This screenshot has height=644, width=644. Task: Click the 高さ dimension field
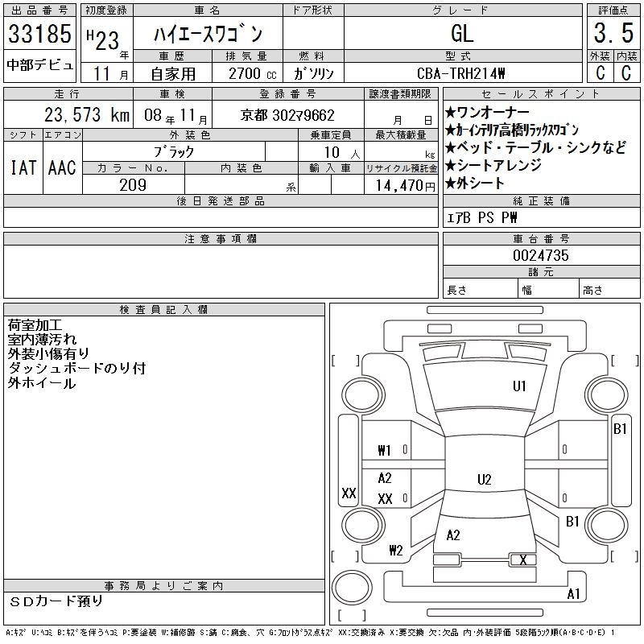coord(610,288)
